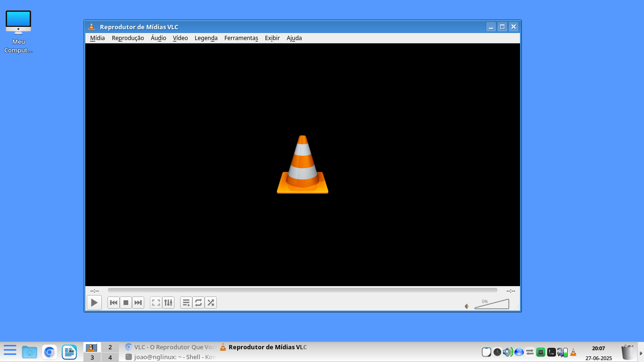Click the VLC cone icon in the title bar
Screen dimensions: 644x362
(x=91, y=27)
